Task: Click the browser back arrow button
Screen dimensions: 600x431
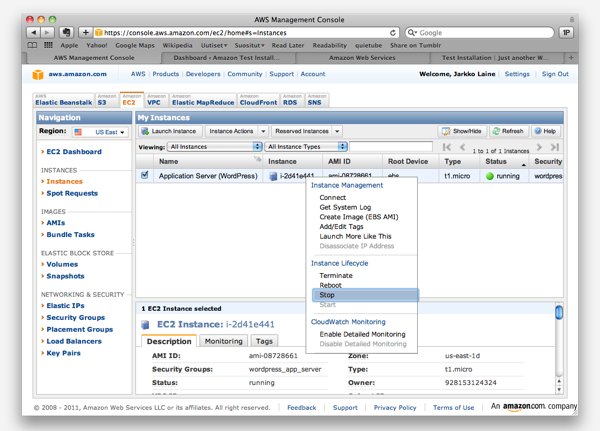Action: click(34, 32)
